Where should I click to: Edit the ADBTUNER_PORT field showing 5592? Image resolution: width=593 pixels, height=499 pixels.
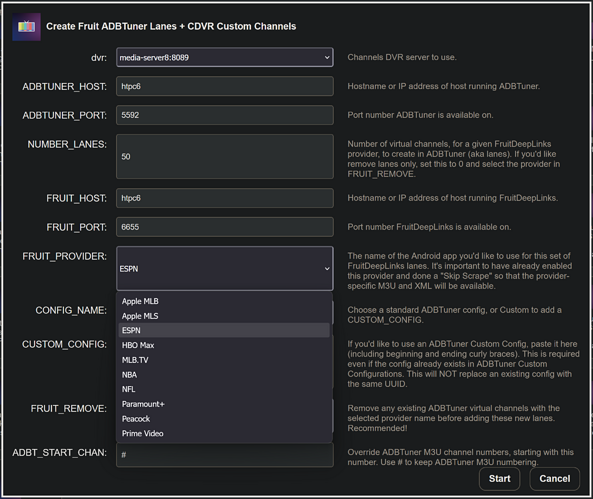point(225,115)
